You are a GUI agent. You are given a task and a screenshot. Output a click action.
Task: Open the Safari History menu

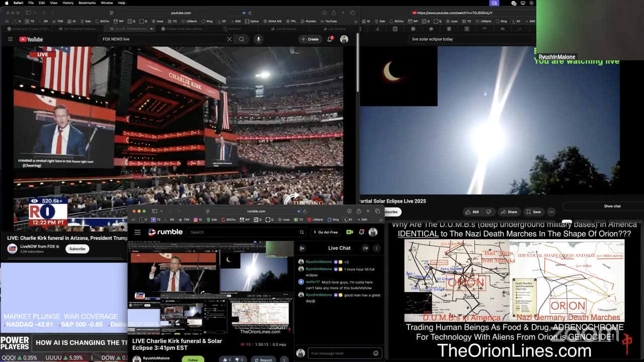[x=68, y=3]
